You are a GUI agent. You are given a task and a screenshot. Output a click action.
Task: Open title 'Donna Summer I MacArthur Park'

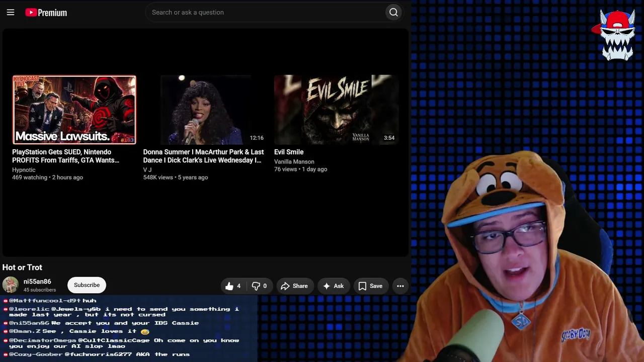(x=203, y=156)
